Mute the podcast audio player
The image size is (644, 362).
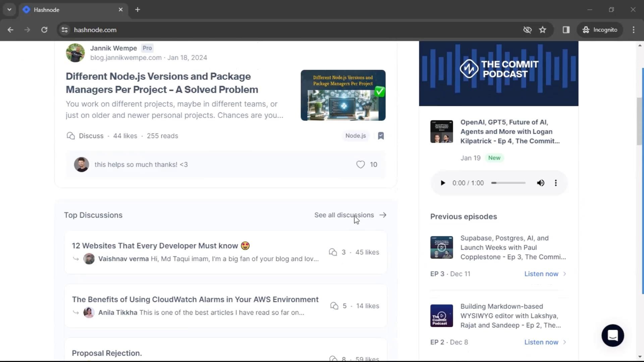pos(540,183)
